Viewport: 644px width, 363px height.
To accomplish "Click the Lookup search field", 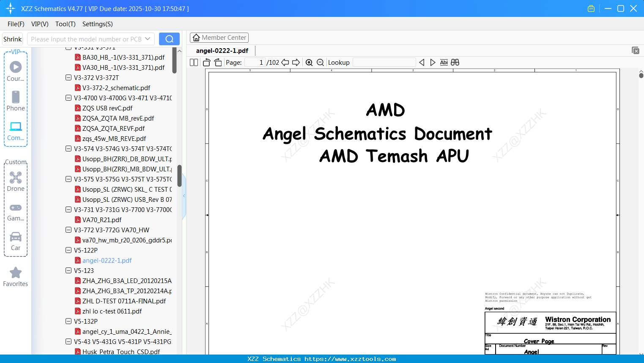I will pos(384,62).
